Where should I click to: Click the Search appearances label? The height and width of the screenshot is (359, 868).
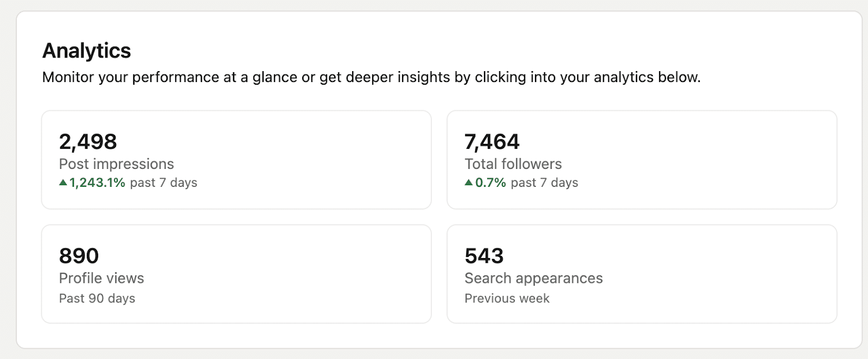pos(533,278)
